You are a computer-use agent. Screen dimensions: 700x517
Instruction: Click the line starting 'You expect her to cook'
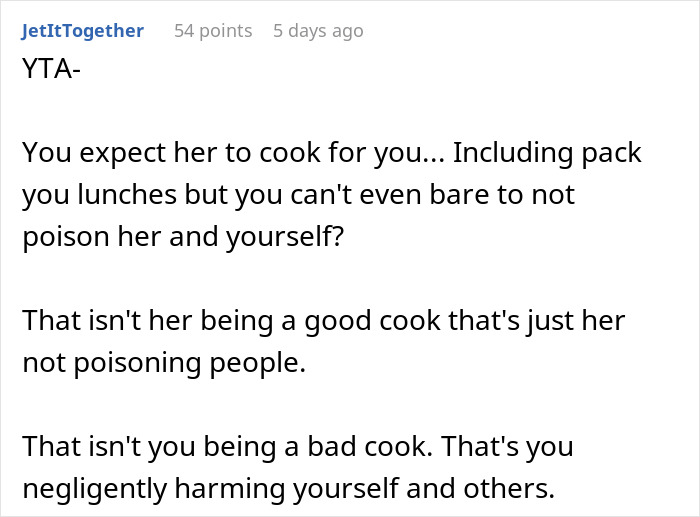pyautogui.click(x=332, y=153)
